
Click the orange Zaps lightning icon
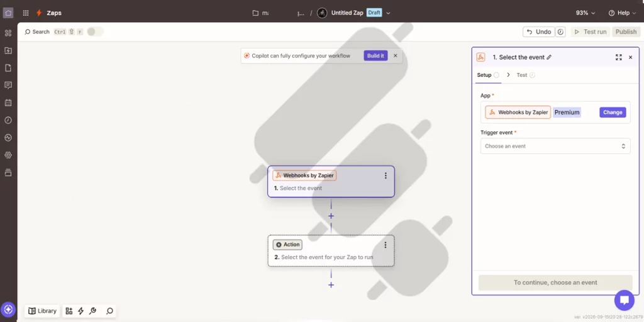39,13
